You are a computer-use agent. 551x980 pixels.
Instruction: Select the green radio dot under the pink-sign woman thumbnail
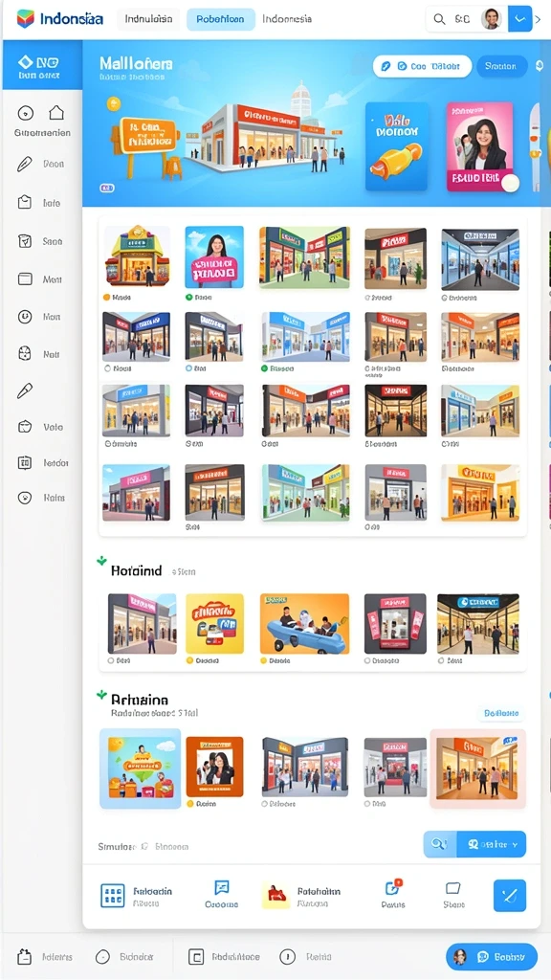(x=189, y=298)
